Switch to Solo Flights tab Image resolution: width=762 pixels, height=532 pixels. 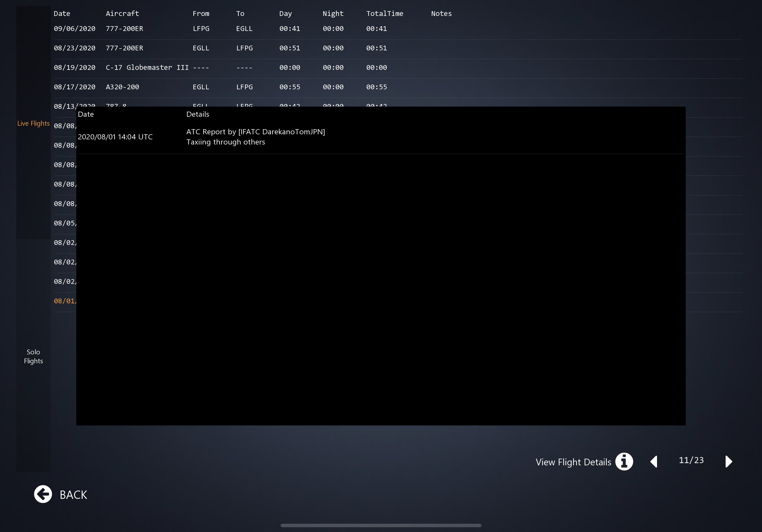tap(33, 356)
